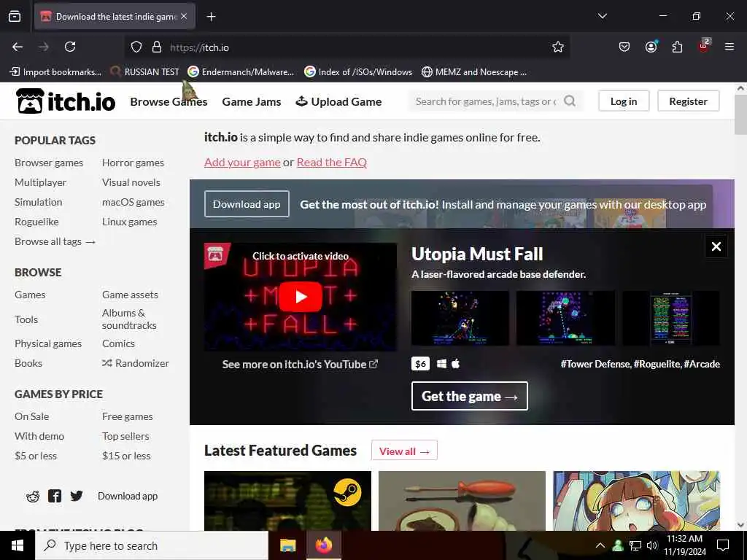Open Firefox View icon
The image size is (747, 560).
click(15, 16)
